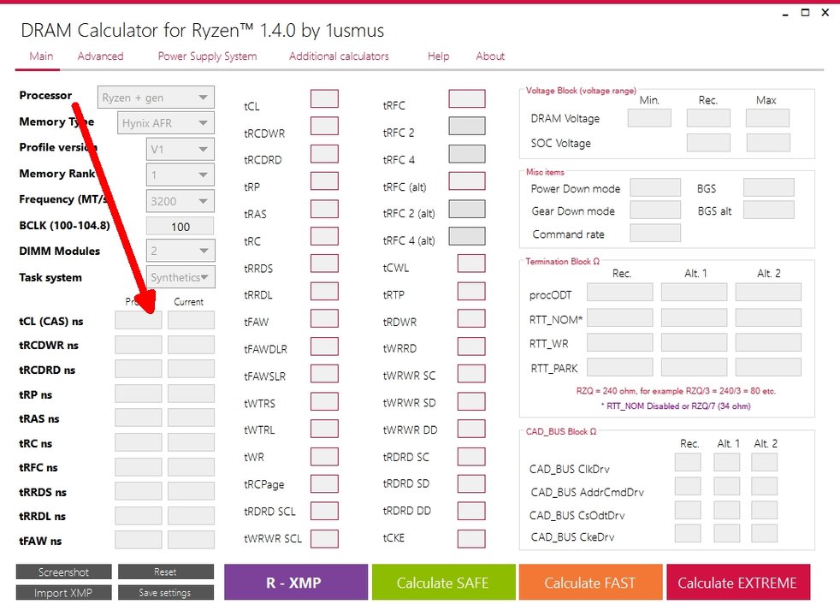Click the tRCDRD timing field
This screenshot has width=840, height=616.
325,154
